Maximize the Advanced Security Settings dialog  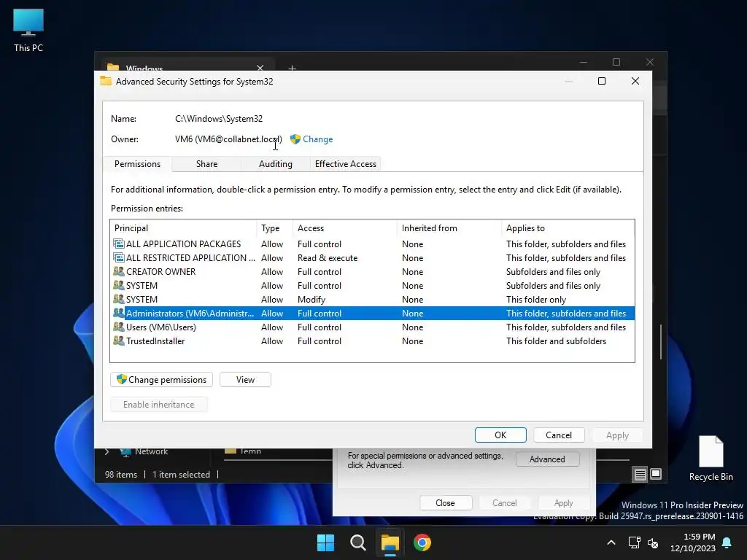[x=602, y=81]
